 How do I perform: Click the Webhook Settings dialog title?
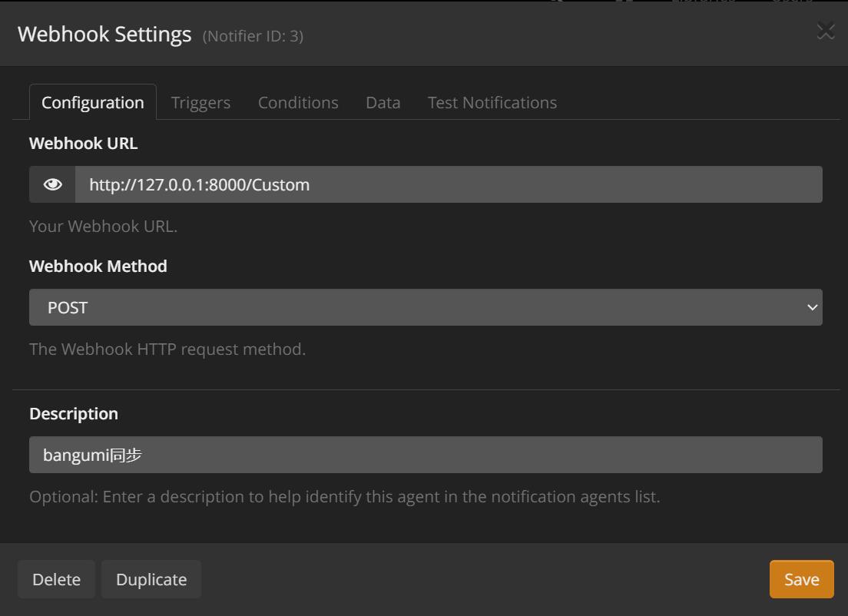pos(104,35)
